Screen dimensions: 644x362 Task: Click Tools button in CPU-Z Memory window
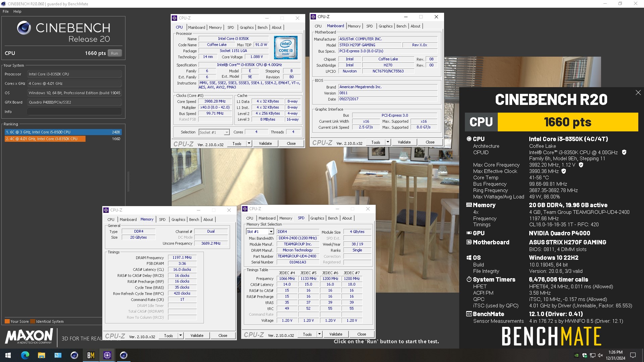(168, 336)
